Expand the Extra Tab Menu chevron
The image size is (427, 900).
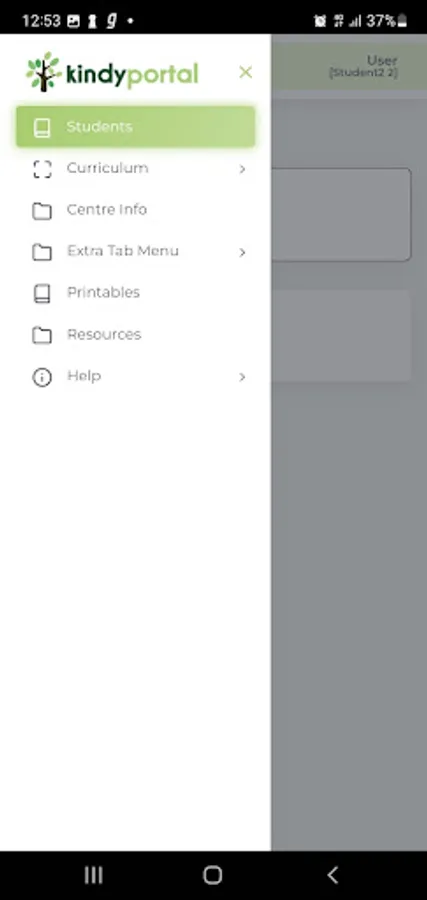[x=242, y=252]
